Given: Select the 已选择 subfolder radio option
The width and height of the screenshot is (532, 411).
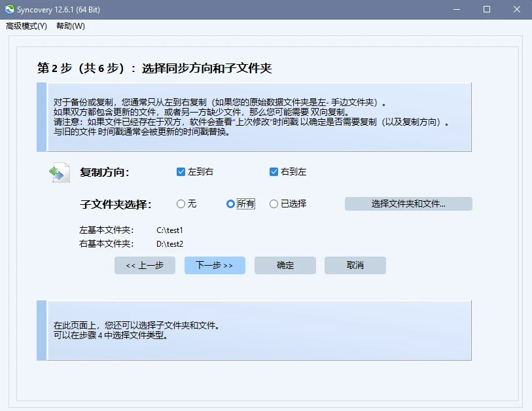Looking at the screenshot, I should 288,204.
